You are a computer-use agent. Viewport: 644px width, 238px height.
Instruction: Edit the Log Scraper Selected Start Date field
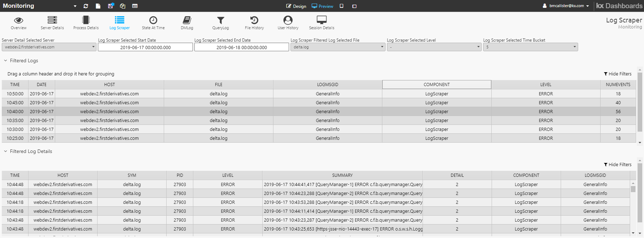[145, 47]
